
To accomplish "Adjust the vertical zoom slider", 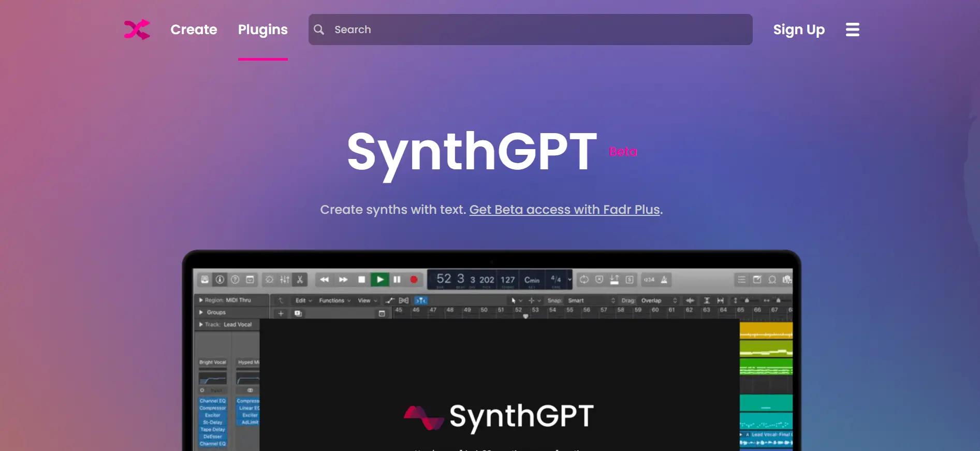I will click(x=747, y=300).
